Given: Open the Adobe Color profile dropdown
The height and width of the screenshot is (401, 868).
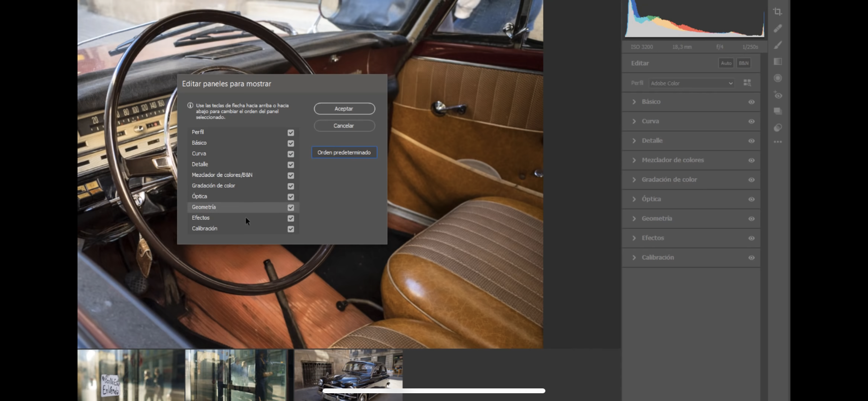Looking at the screenshot, I should (691, 83).
